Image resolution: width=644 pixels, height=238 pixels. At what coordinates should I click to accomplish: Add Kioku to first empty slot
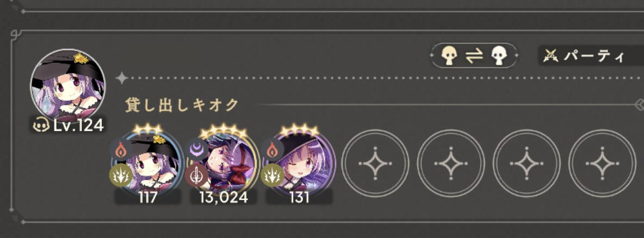[x=375, y=164]
